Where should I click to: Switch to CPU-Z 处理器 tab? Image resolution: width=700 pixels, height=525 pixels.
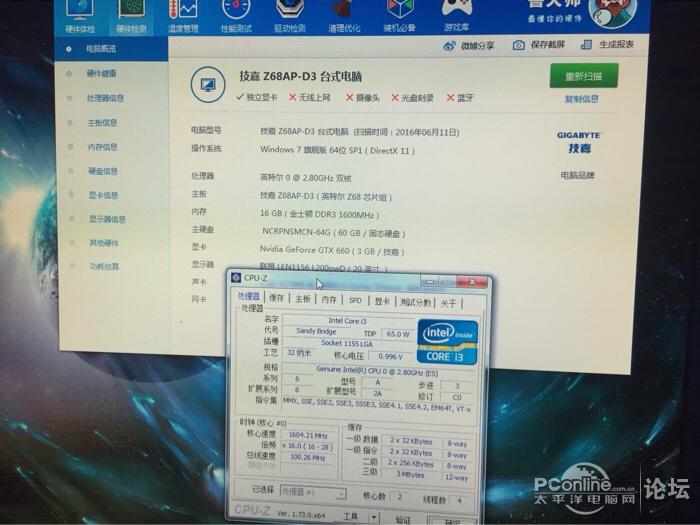point(249,296)
